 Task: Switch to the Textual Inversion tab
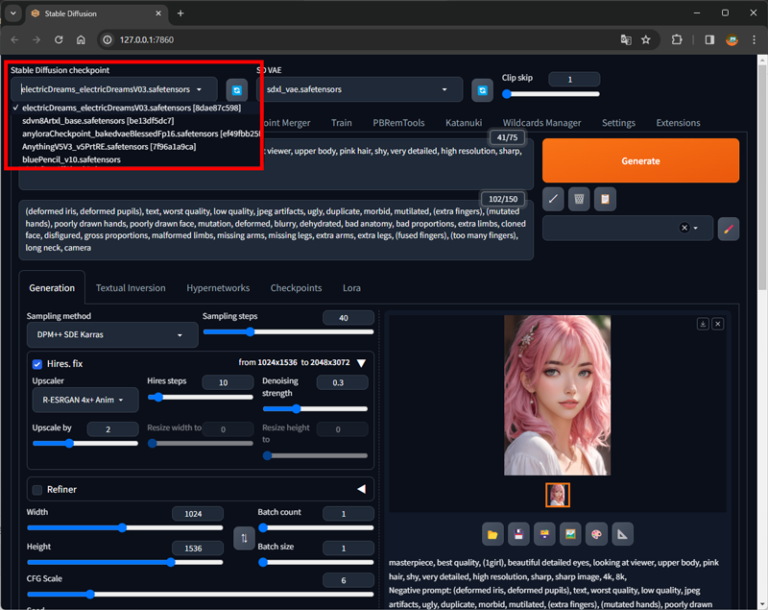[131, 288]
